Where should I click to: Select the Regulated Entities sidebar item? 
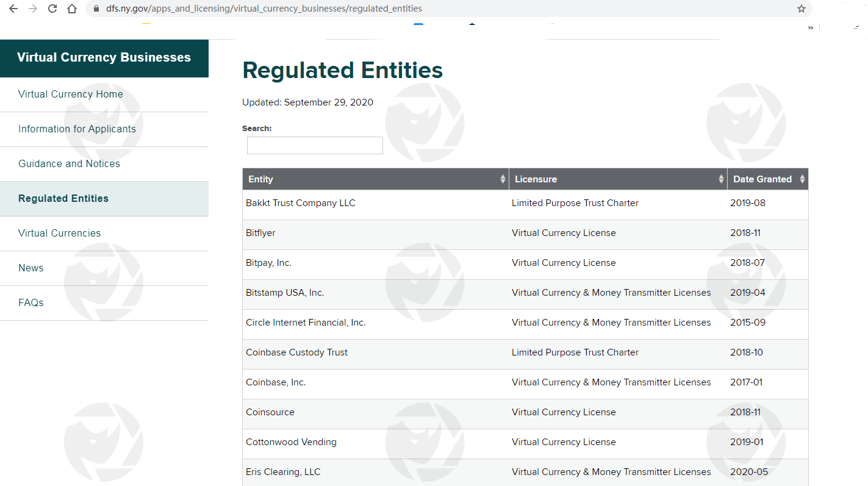click(63, 198)
